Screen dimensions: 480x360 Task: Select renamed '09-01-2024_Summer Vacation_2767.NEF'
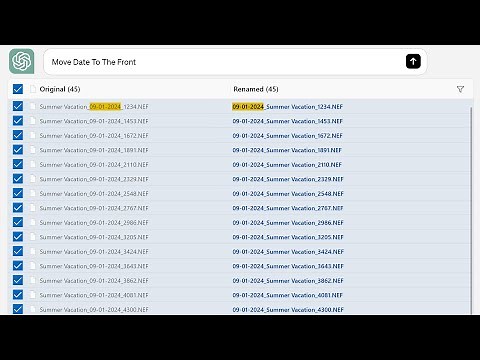(288, 208)
